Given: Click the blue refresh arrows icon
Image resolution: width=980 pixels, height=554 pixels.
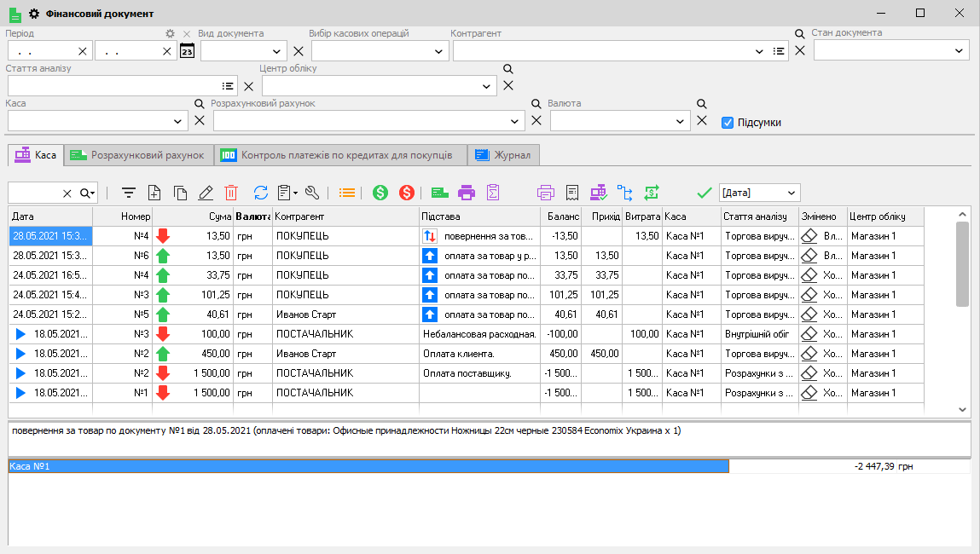Looking at the screenshot, I should [x=261, y=193].
